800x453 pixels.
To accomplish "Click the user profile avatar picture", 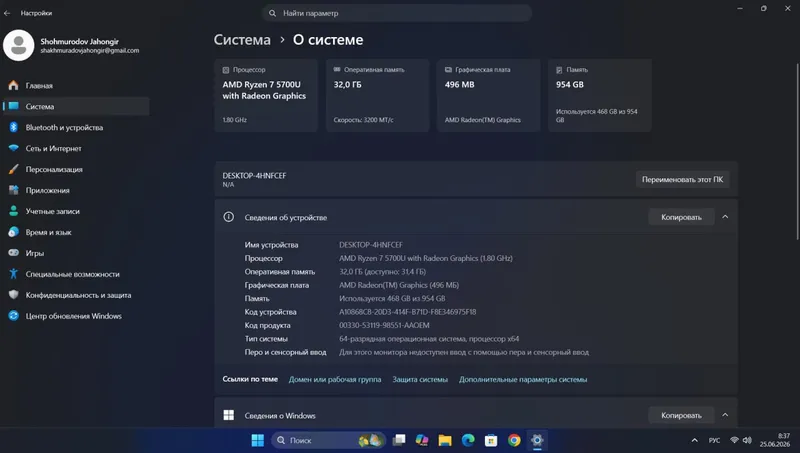I will click(x=18, y=45).
